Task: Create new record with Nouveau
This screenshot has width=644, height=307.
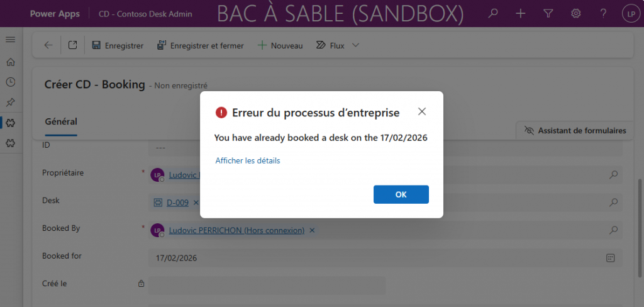Action: click(x=280, y=46)
